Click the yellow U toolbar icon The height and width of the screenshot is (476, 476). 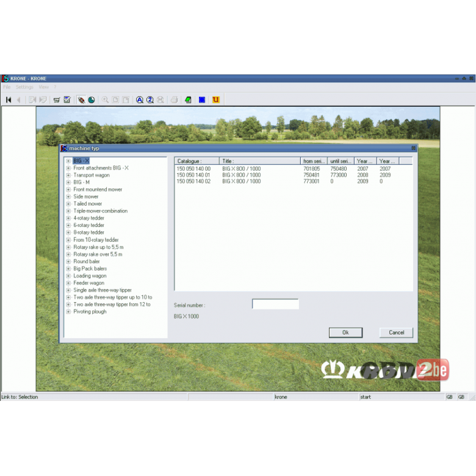pyautogui.click(x=216, y=99)
